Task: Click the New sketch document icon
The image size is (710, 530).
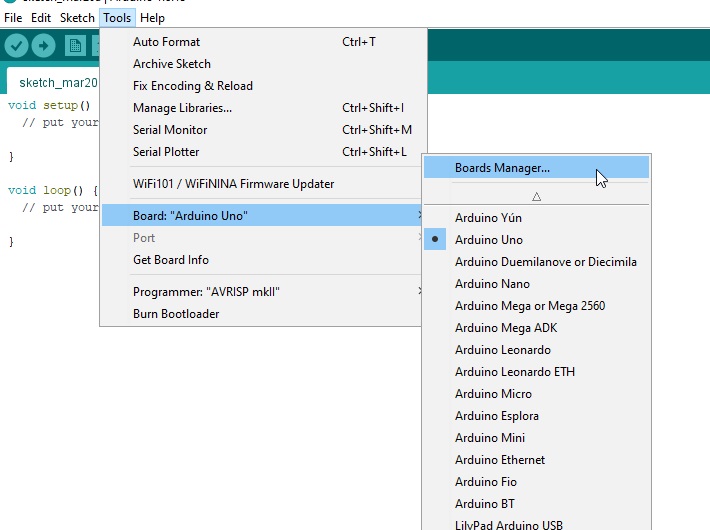Action: pyautogui.click(x=75, y=46)
